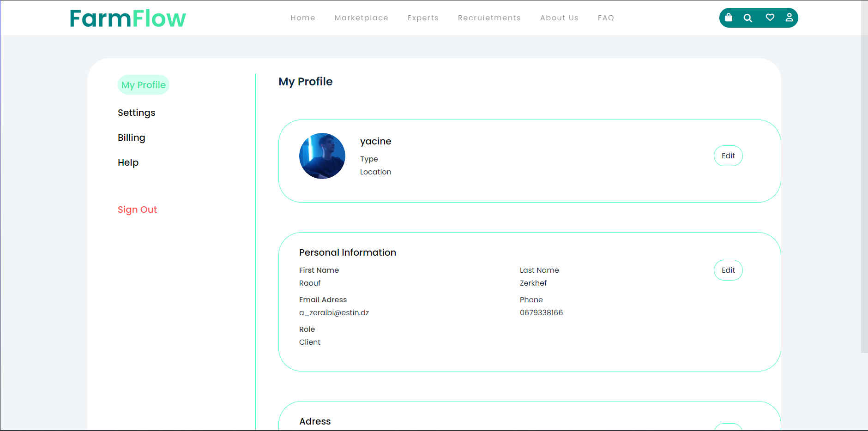Open the Recruietments page
Image resolution: width=868 pixels, height=431 pixels.
click(x=489, y=18)
